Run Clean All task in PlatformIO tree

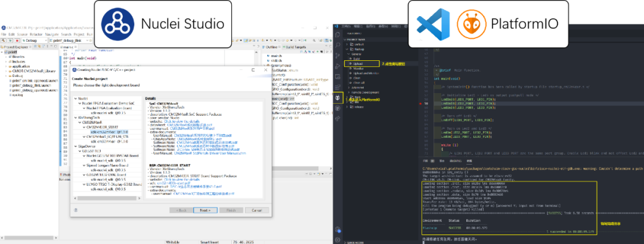358,82
